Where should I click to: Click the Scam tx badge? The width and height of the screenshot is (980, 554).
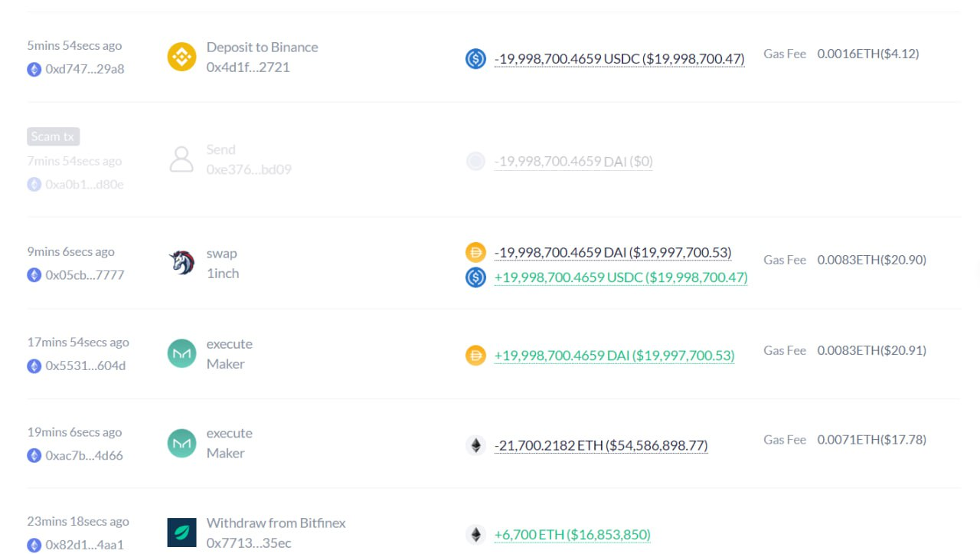tap(54, 136)
